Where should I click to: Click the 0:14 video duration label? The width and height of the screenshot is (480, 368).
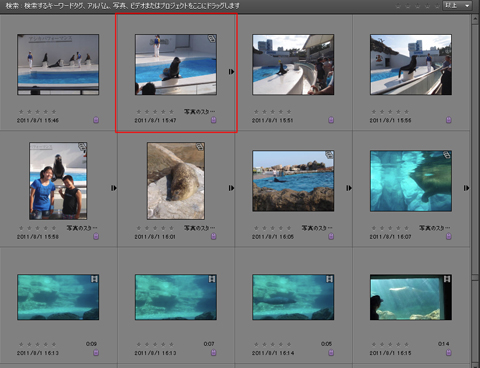click(x=443, y=344)
